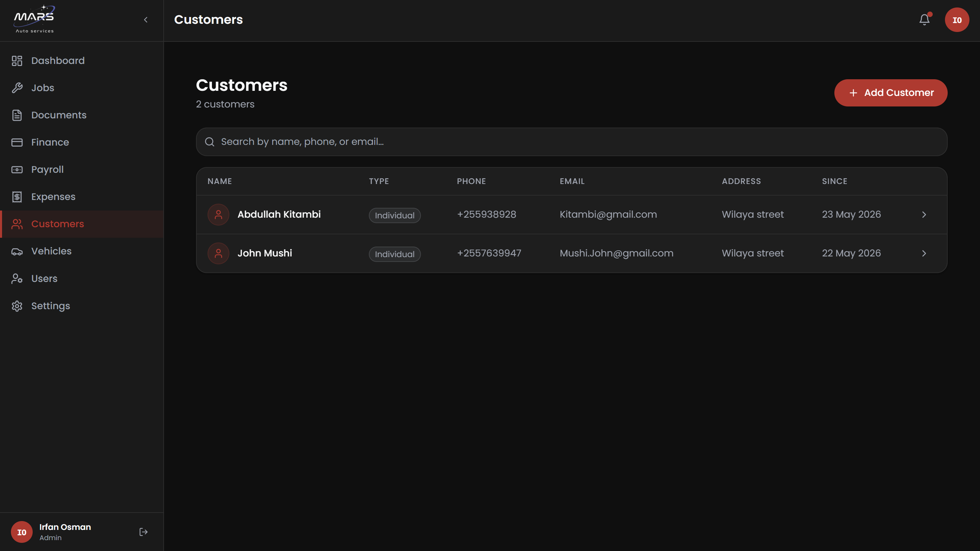Navigate to Finance section
Viewport: 980px width, 551px height.
pos(82,142)
